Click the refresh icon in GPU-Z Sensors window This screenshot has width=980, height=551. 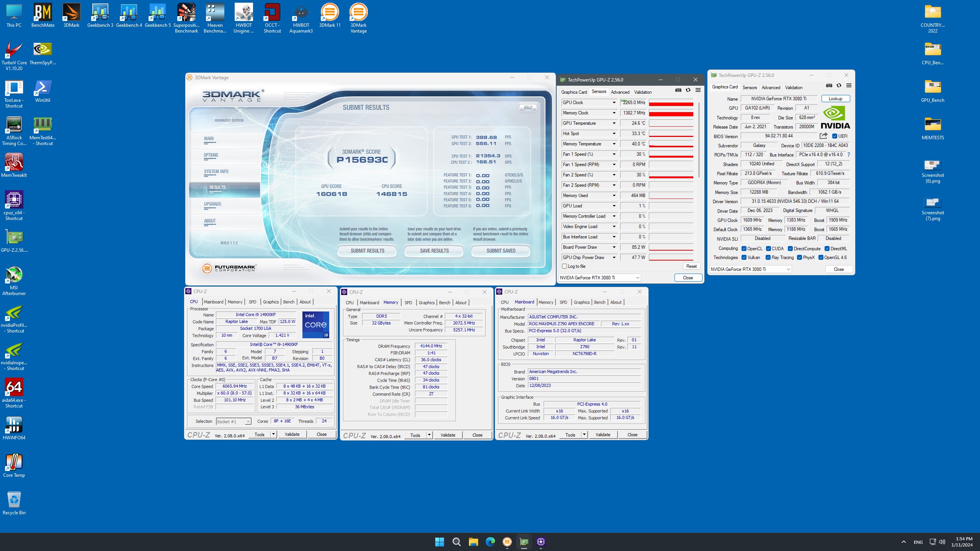click(x=688, y=90)
